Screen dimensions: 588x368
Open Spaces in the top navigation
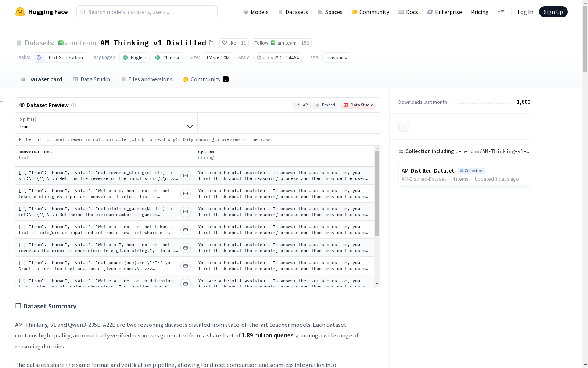click(330, 12)
